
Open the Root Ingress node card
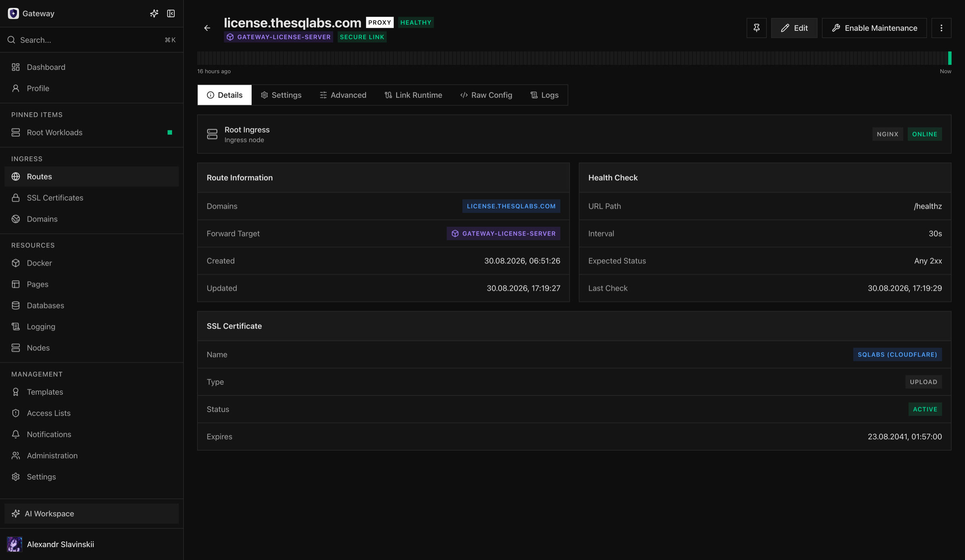574,134
